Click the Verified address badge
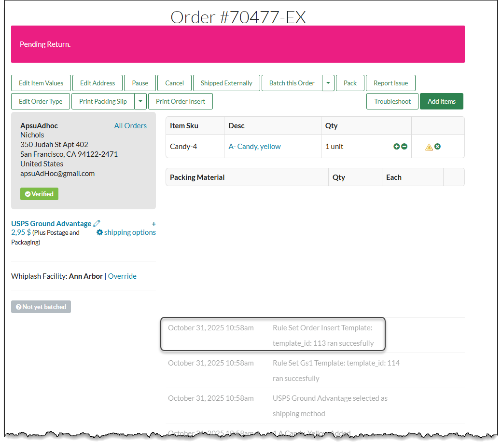Image resolution: width=502 pixels, height=448 pixels. [x=39, y=194]
